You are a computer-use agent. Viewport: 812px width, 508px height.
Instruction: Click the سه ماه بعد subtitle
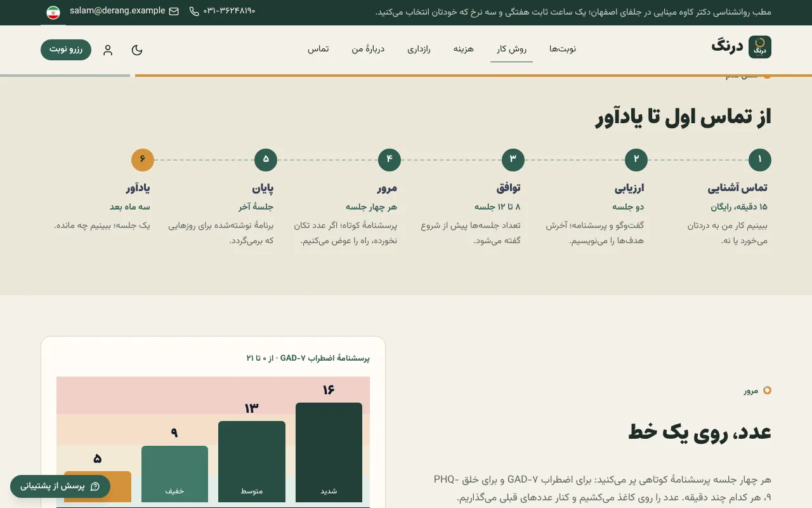[130, 207]
